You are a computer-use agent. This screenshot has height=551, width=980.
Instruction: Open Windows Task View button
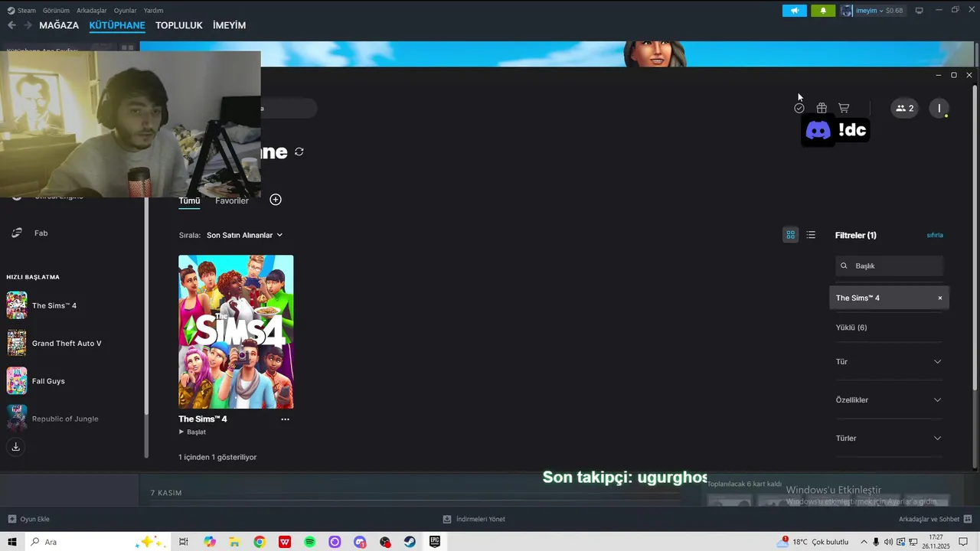(x=184, y=542)
